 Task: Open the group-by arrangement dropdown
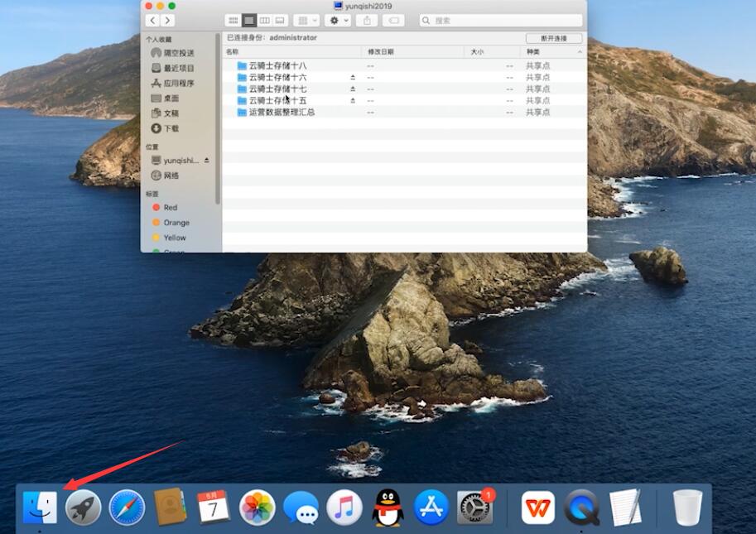[x=306, y=20]
